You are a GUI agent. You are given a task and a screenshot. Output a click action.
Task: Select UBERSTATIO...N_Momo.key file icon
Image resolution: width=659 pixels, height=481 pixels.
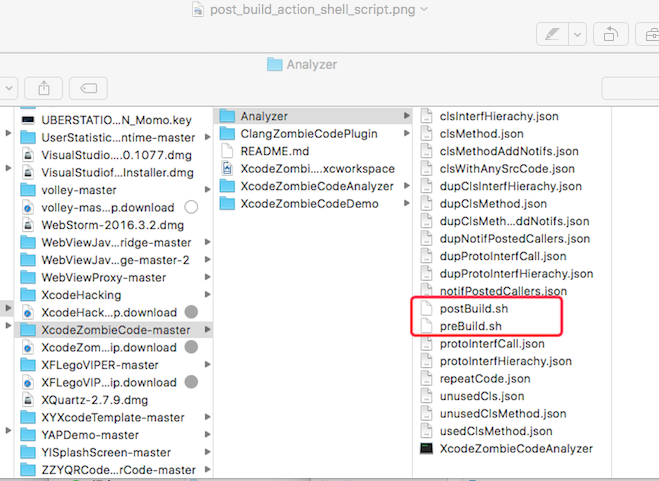coord(28,120)
